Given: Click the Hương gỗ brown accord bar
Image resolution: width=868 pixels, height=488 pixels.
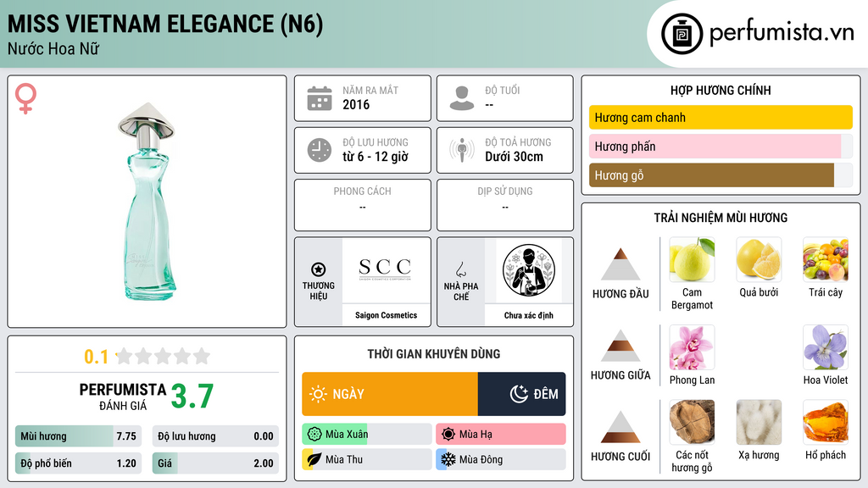Looking at the screenshot, I should pos(711,175).
